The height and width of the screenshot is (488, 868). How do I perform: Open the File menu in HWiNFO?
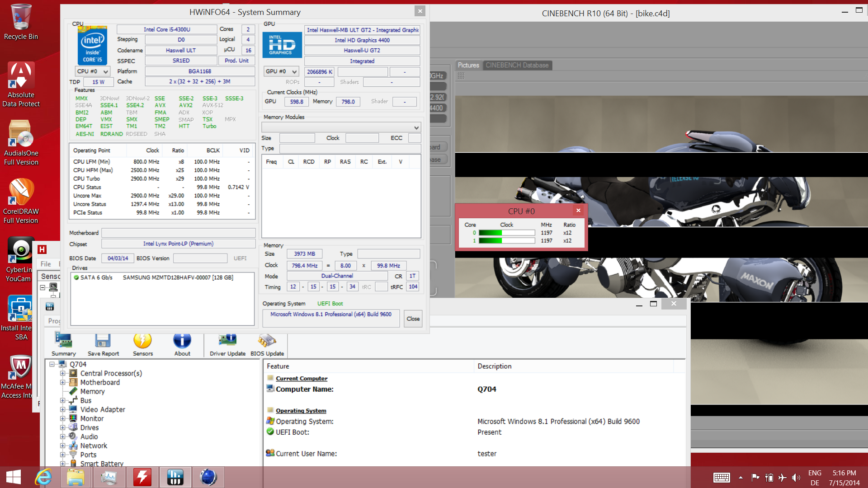(x=46, y=264)
